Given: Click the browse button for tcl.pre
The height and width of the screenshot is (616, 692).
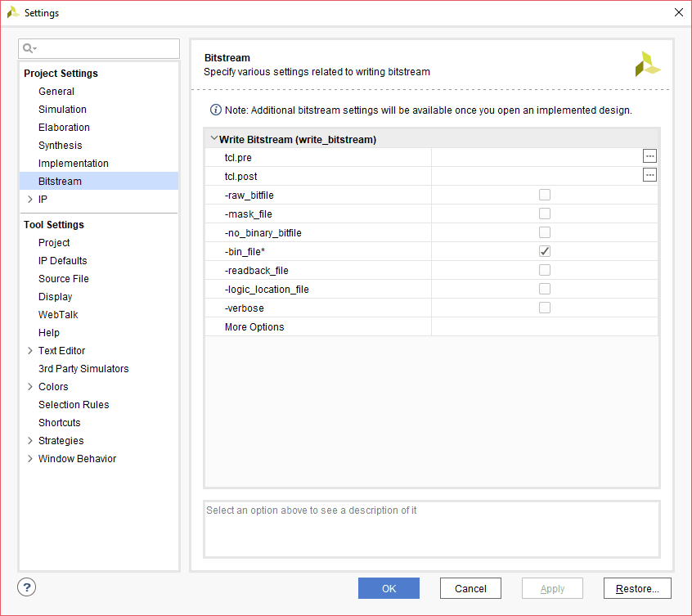Looking at the screenshot, I should 649,156.
